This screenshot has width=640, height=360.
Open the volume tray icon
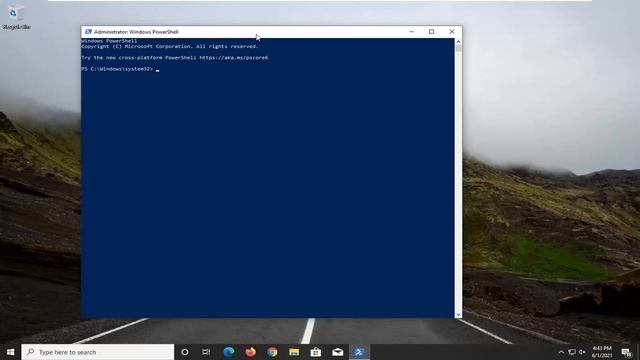(x=582, y=352)
